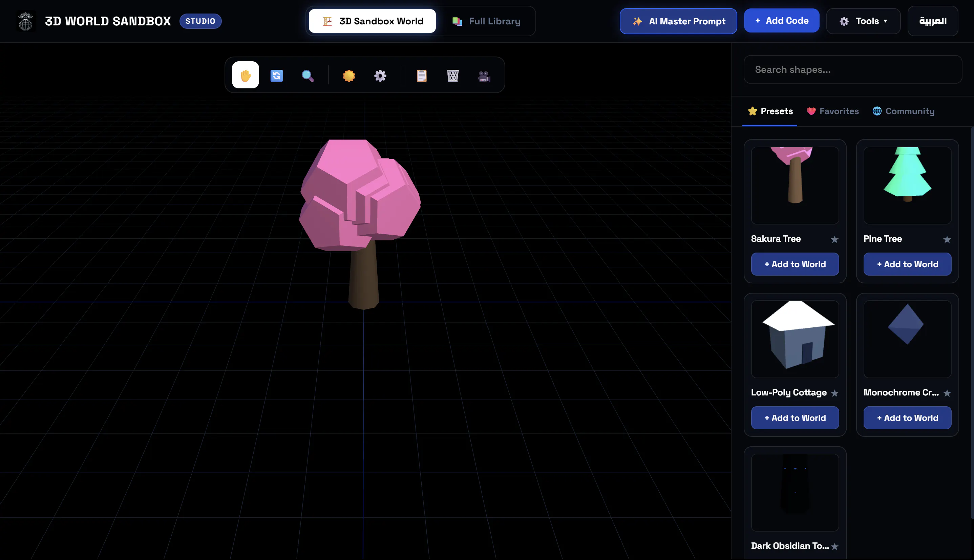Click the clipboard icon in toolbar

point(422,76)
